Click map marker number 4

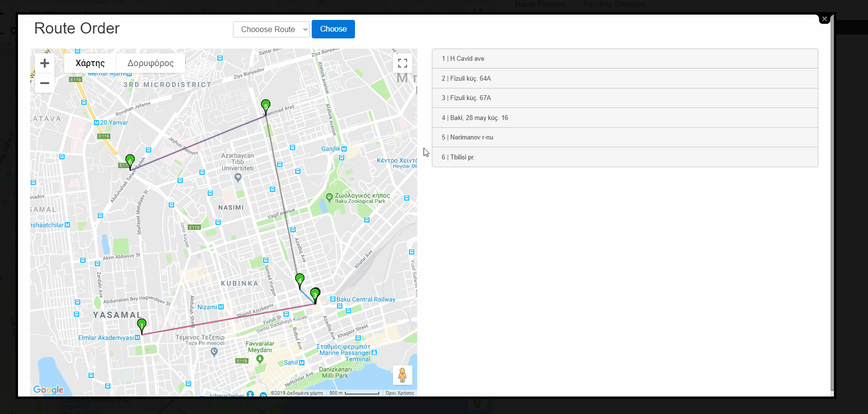(x=300, y=279)
